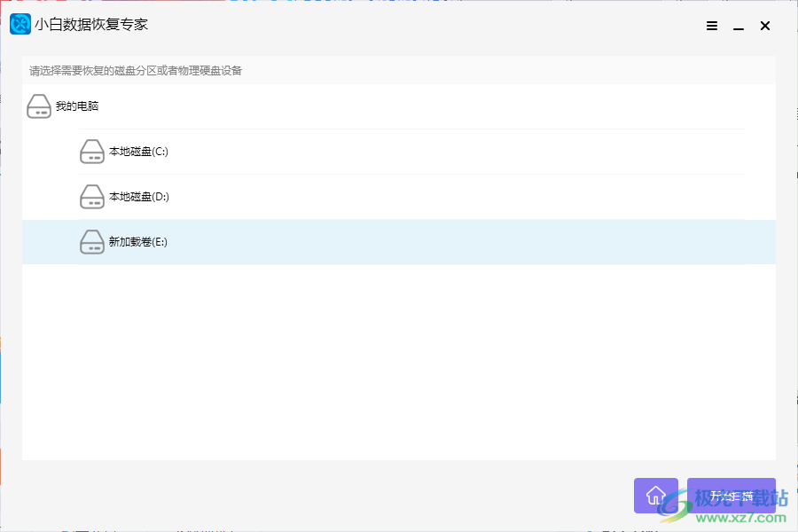Select the 新加载卷(E:) volume label
Image resolution: width=798 pixels, height=532 pixels.
[x=137, y=242]
